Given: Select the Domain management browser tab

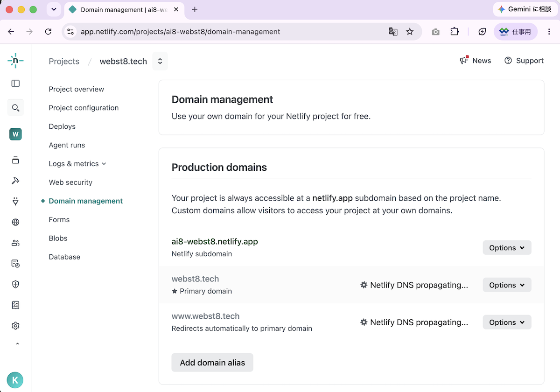Looking at the screenshot, I should (125, 9).
